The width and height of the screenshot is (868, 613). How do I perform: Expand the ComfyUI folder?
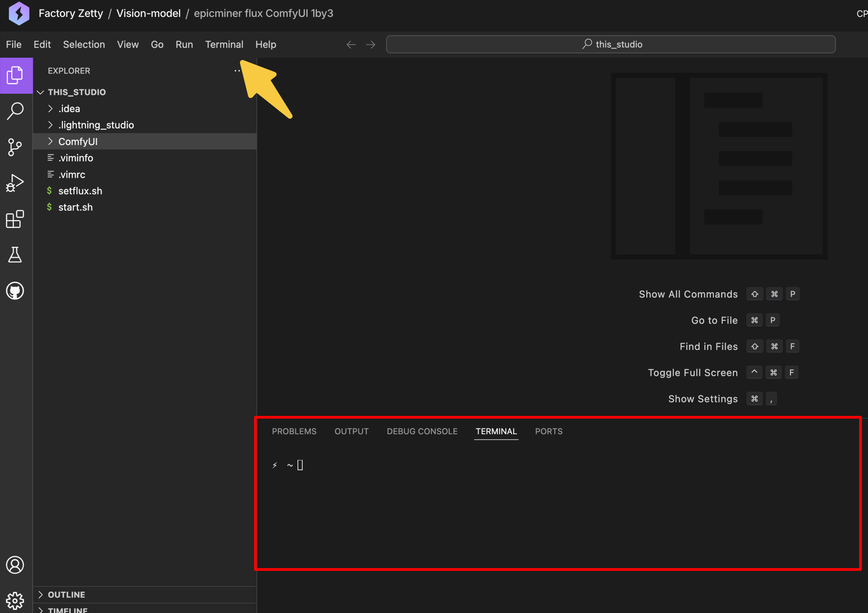click(50, 141)
